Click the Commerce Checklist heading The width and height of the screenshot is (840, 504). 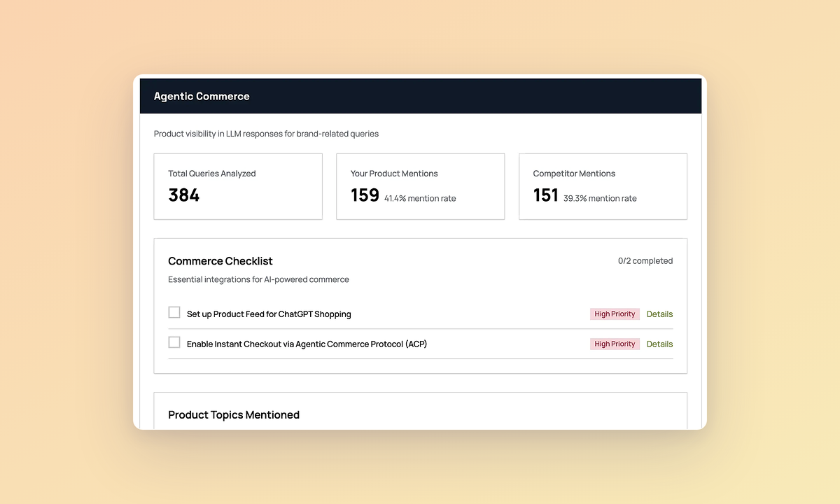220,261
